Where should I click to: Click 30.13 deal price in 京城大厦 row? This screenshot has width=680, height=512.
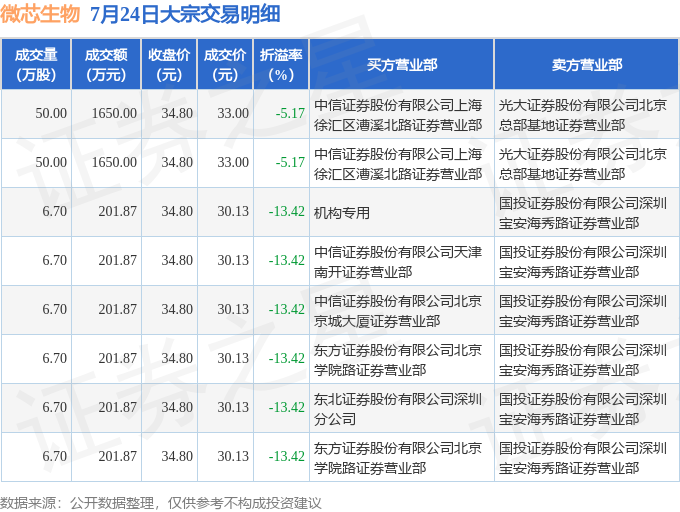point(233,310)
